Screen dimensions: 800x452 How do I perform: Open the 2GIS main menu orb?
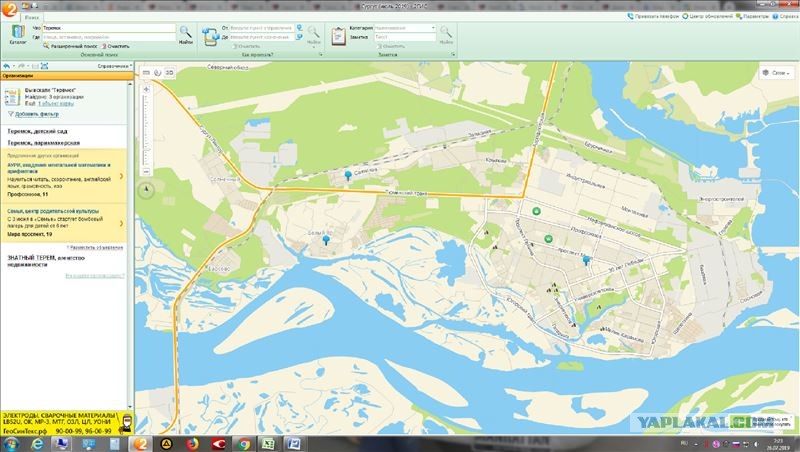[9, 8]
